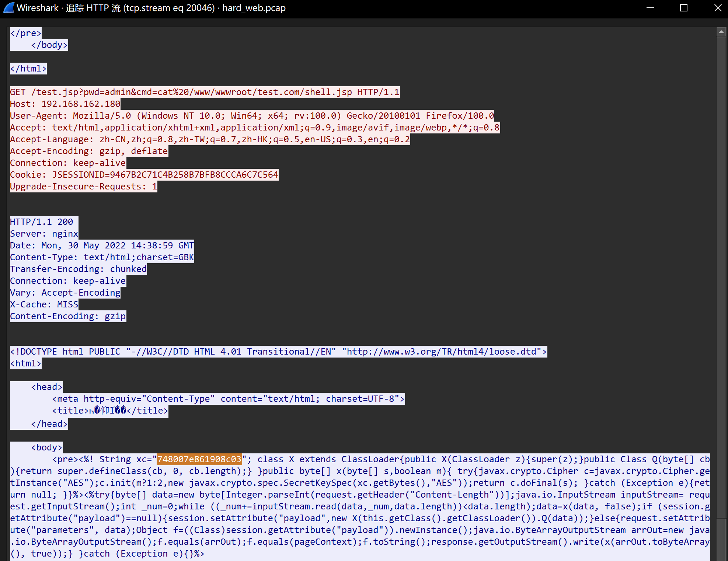This screenshot has width=728, height=561.
Task: Click the Accept: text/html header line
Action: pos(255,128)
